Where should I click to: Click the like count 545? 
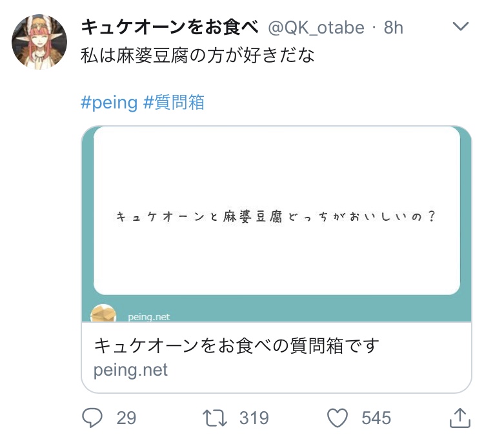click(x=376, y=418)
